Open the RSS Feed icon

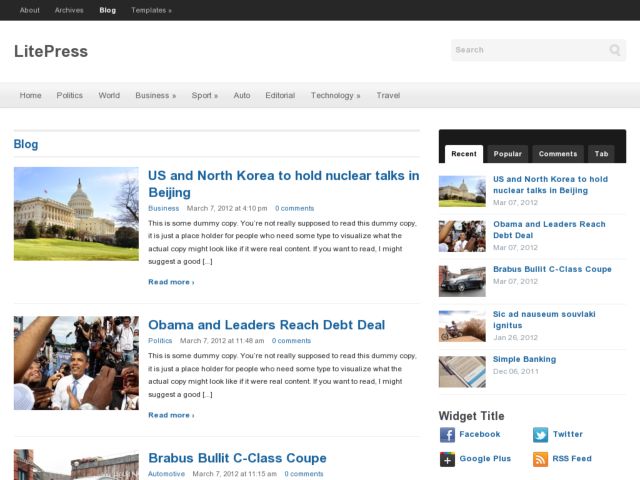point(540,459)
